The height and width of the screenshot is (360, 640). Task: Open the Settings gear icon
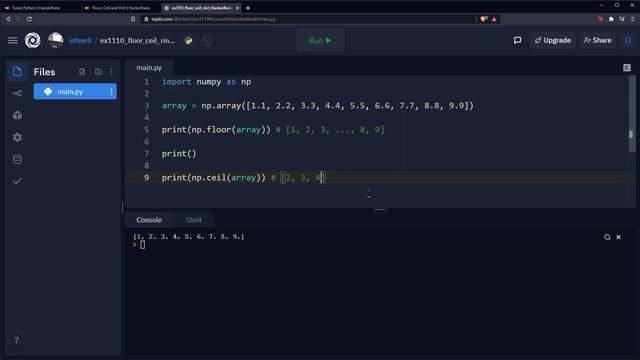(x=17, y=137)
